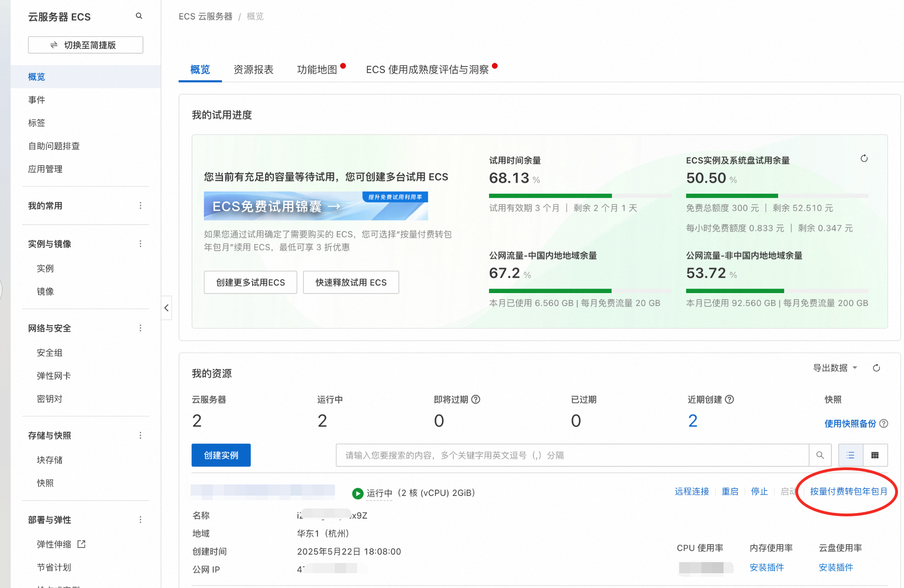The image size is (904, 588).
Task: Open more options for 实例与镜像
Action: pos(140,244)
